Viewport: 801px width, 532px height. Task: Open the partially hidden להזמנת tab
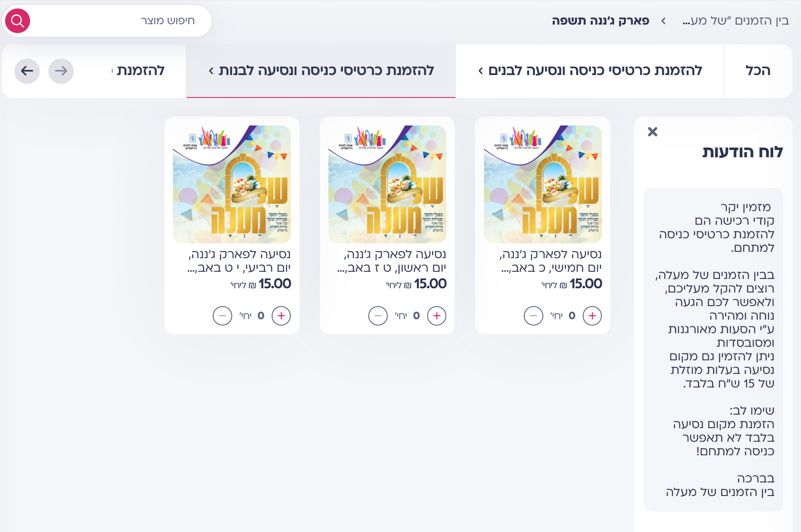pyautogui.click(x=140, y=71)
